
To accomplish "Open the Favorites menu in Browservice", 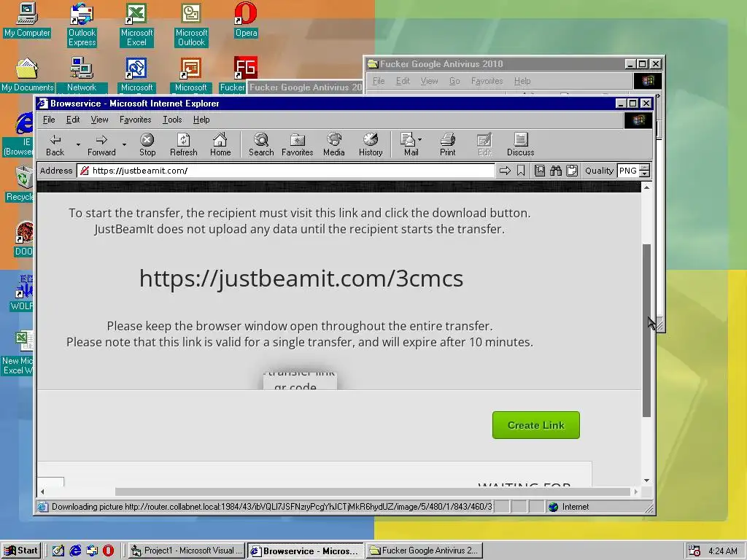I will coord(135,120).
